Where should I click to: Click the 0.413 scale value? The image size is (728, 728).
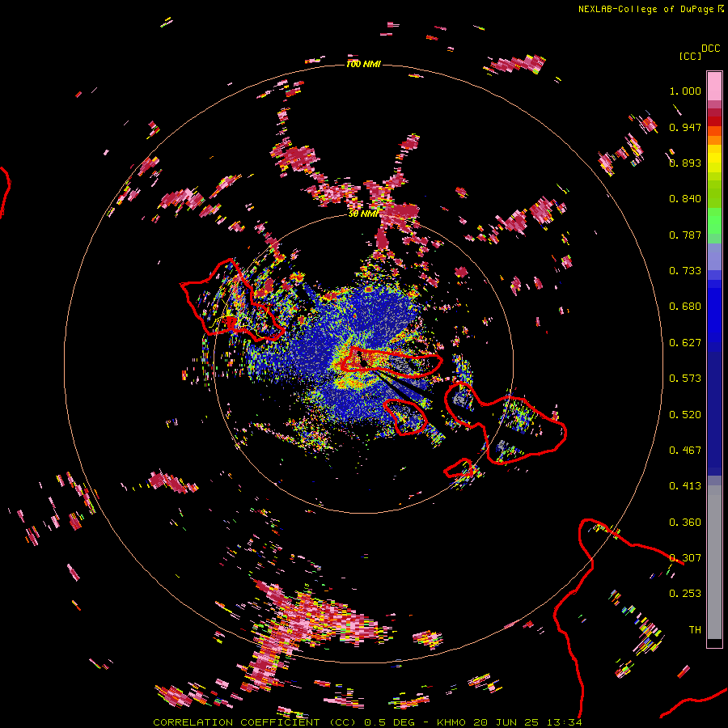tap(685, 486)
